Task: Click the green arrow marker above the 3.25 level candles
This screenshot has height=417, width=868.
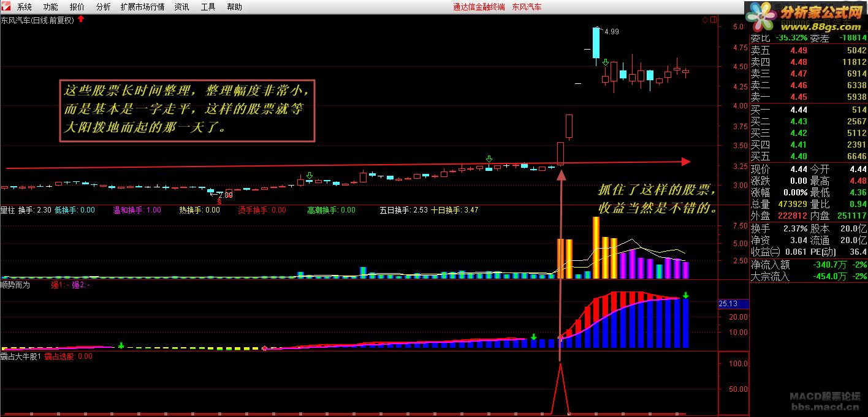Action: pyautogui.click(x=489, y=159)
